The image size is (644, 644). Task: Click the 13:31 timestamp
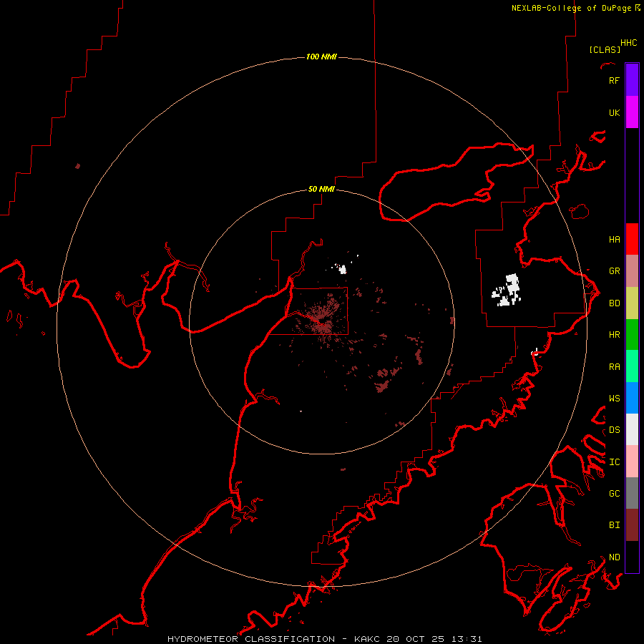[467, 639]
